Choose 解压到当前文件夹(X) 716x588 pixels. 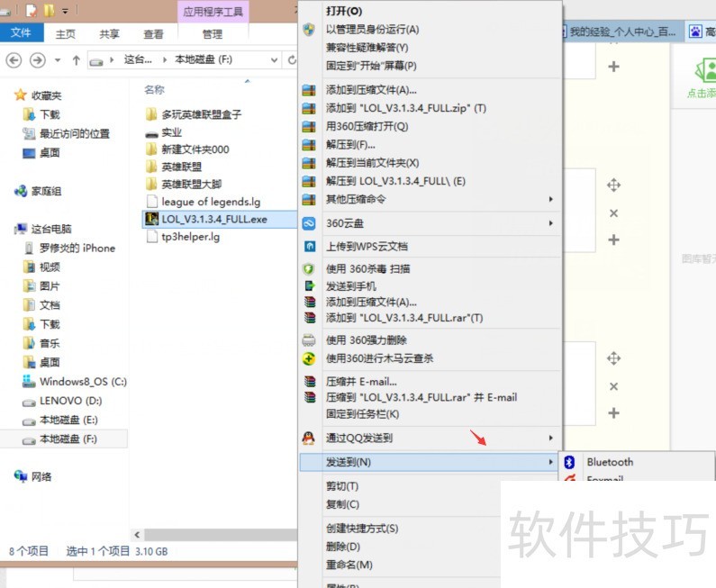(x=372, y=163)
